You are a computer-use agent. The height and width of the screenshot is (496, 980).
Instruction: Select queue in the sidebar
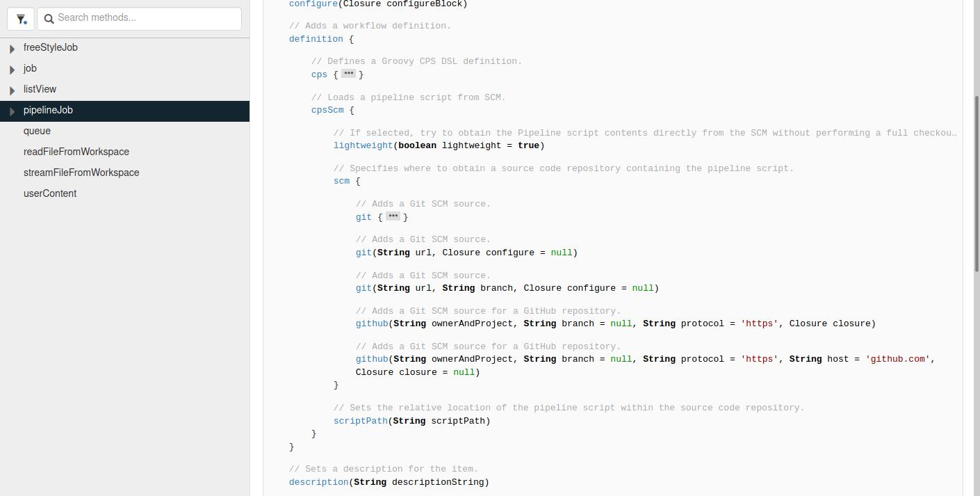click(37, 131)
